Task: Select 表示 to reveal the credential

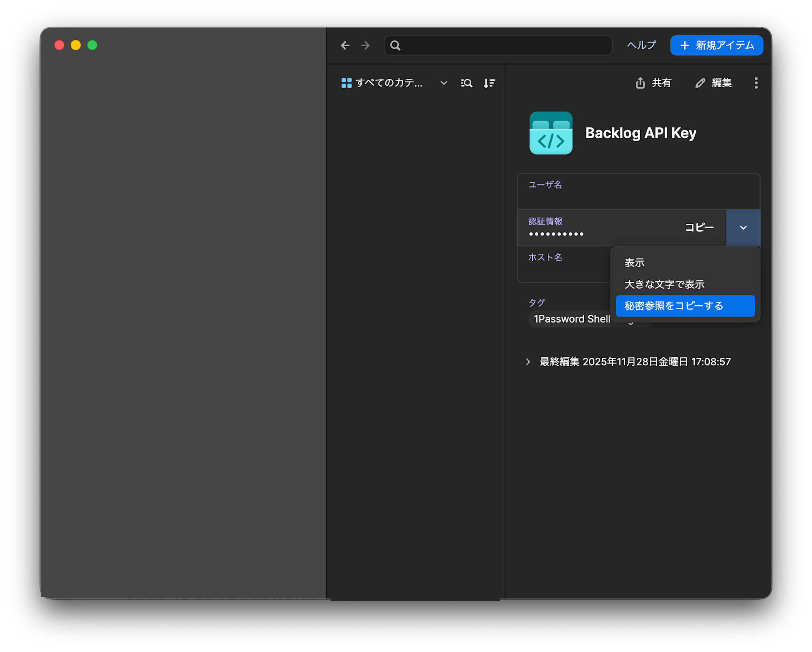Action: pyautogui.click(x=634, y=263)
